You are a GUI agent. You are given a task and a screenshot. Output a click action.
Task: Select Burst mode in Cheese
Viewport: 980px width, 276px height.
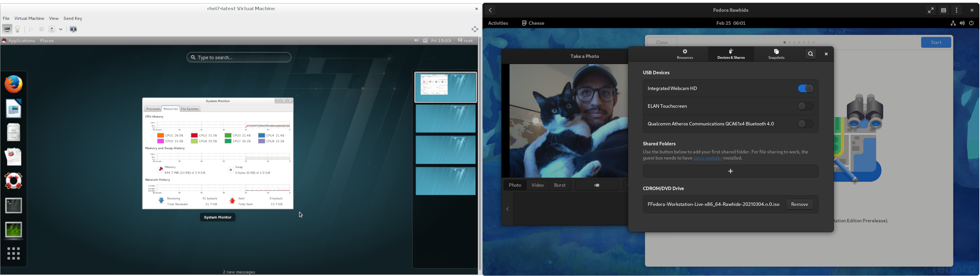point(560,185)
